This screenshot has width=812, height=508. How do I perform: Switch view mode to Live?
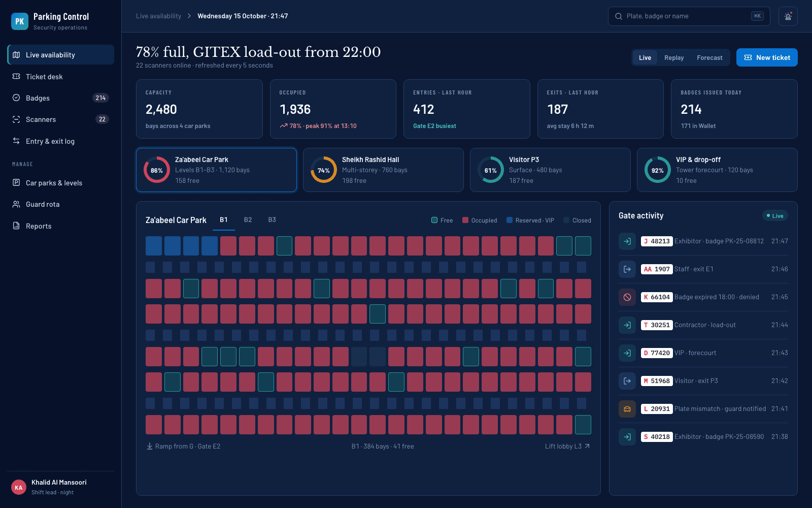point(645,57)
